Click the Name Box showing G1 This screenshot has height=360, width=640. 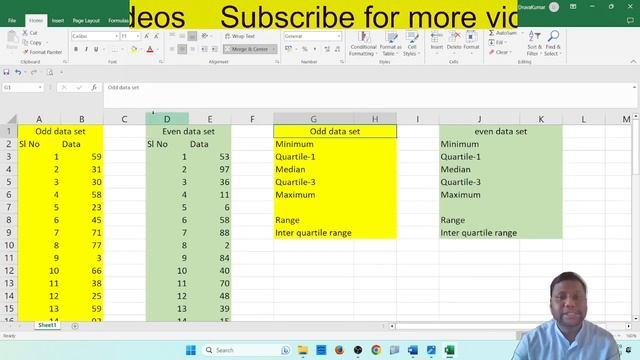22,87
